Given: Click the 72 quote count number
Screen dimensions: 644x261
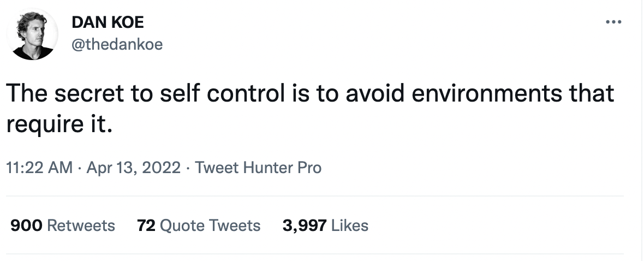Looking at the screenshot, I should tap(147, 225).
